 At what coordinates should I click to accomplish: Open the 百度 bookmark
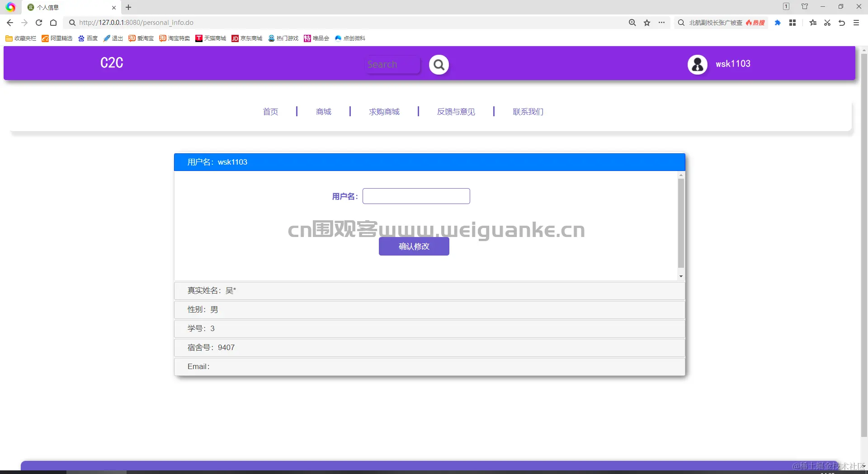coord(88,38)
